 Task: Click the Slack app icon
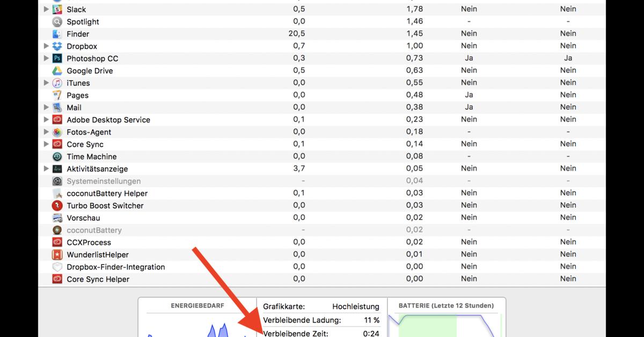click(x=57, y=9)
